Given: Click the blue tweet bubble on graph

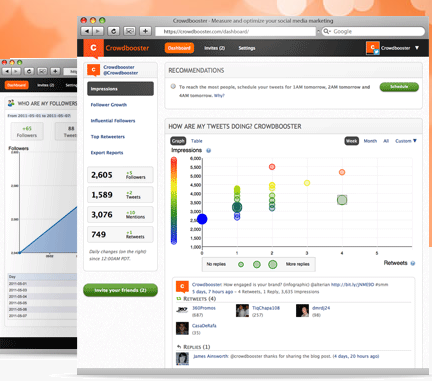Looking at the screenshot, I should pyautogui.click(x=202, y=219).
